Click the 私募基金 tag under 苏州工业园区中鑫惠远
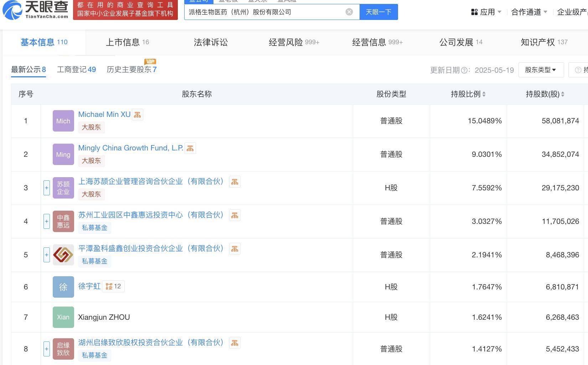The width and height of the screenshot is (588, 365). coord(94,228)
